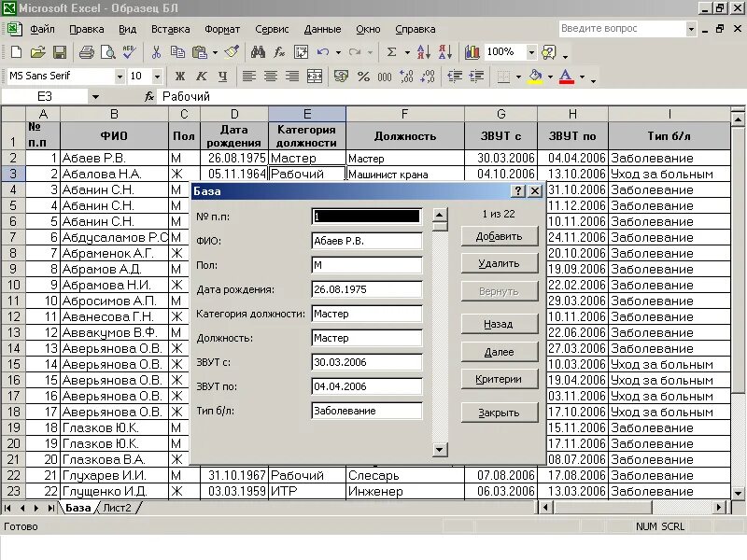747x560 pixels.
Task: Click the form record scrollbar down arrow
Action: 440,450
